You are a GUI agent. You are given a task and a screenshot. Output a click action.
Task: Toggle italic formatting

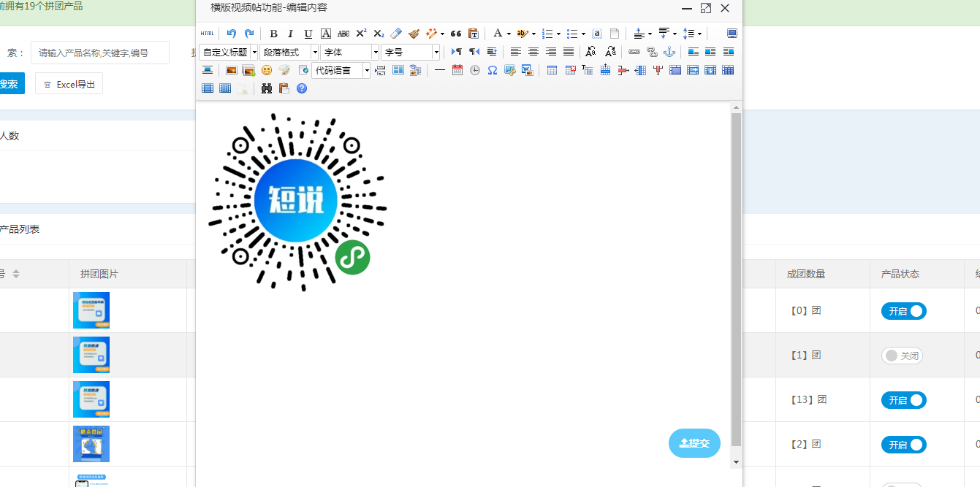coord(291,34)
